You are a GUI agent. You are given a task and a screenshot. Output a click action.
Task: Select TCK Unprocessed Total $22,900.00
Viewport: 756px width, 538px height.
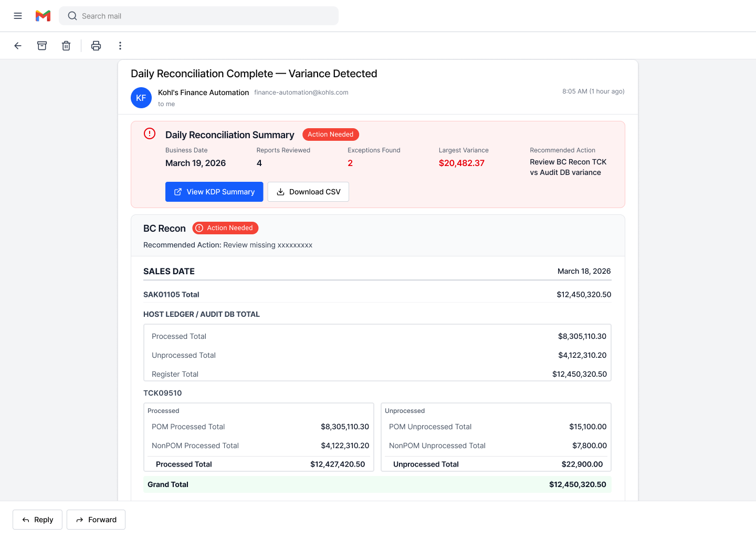pyautogui.click(x=582, y=464)
